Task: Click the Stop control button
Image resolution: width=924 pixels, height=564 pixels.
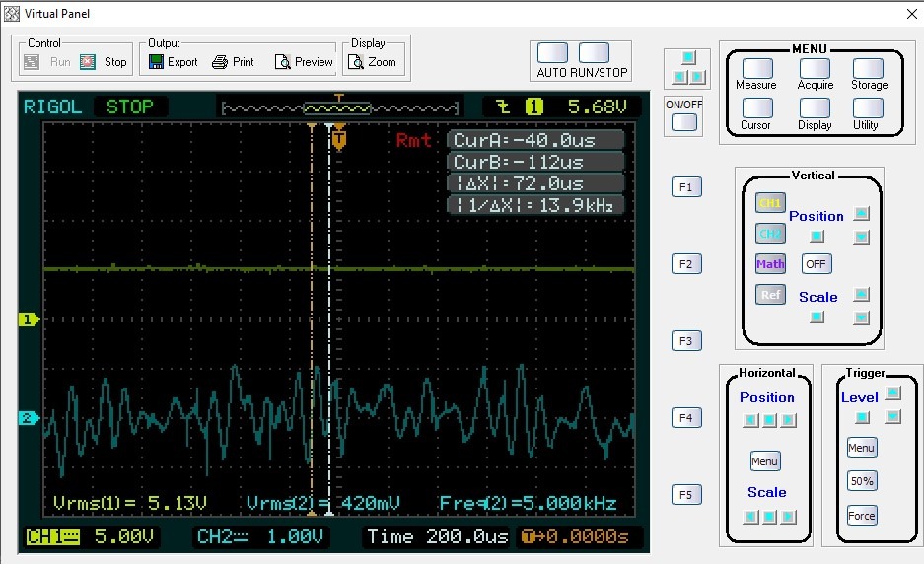Action: [x=104, y=62]
